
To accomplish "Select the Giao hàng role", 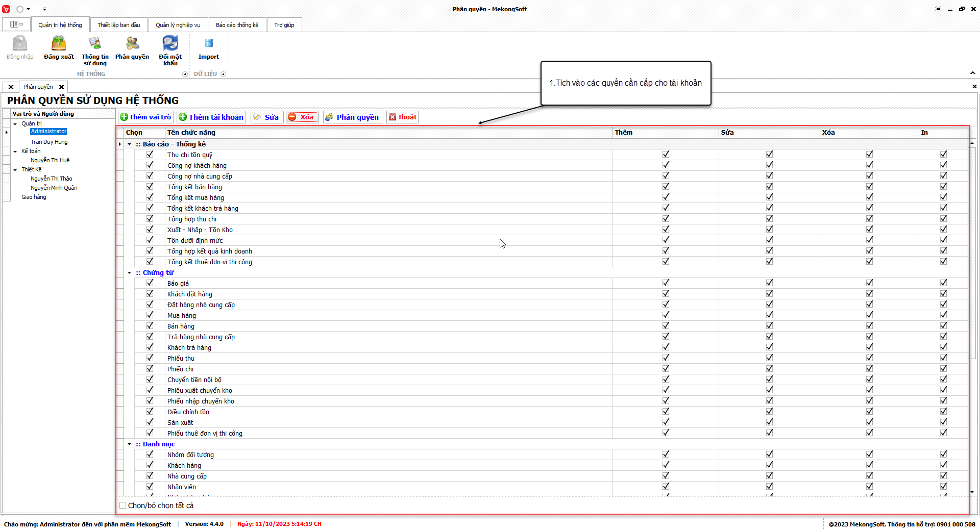I will click(x=34, y=197).
